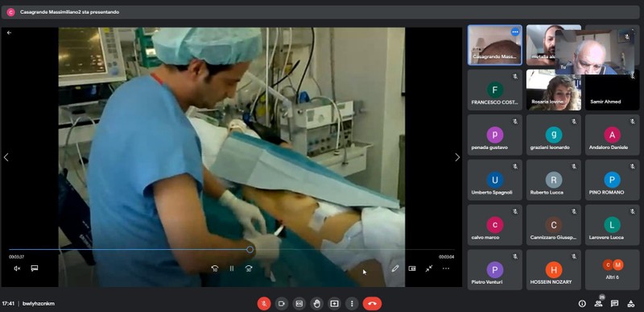The height and width of the screenshot is (312, 644).
Task: Pause the playing video
Action: pos(232,268)
